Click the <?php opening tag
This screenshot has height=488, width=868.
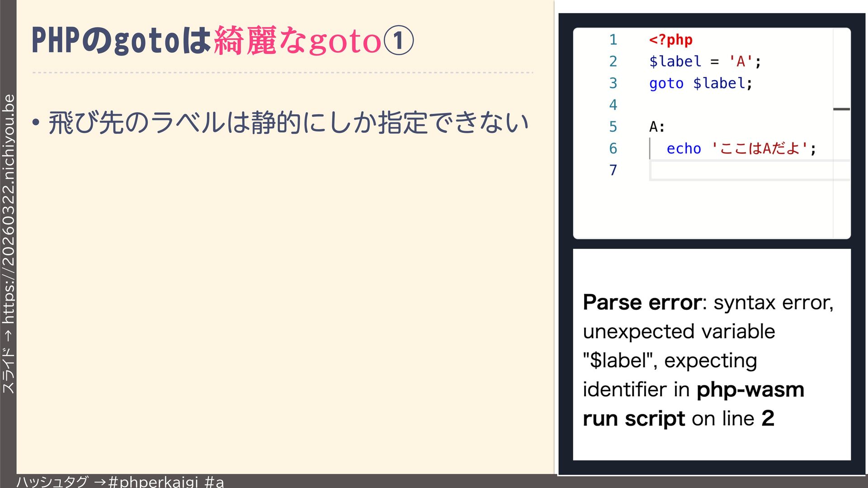(x=670, y=40)
